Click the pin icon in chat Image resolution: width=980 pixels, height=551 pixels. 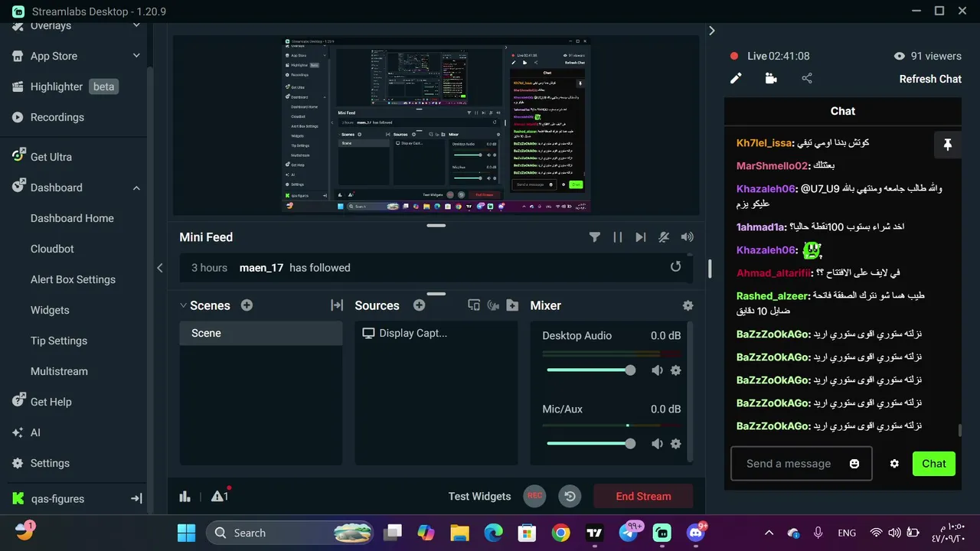pyautogui.click(x=947, y=145)
